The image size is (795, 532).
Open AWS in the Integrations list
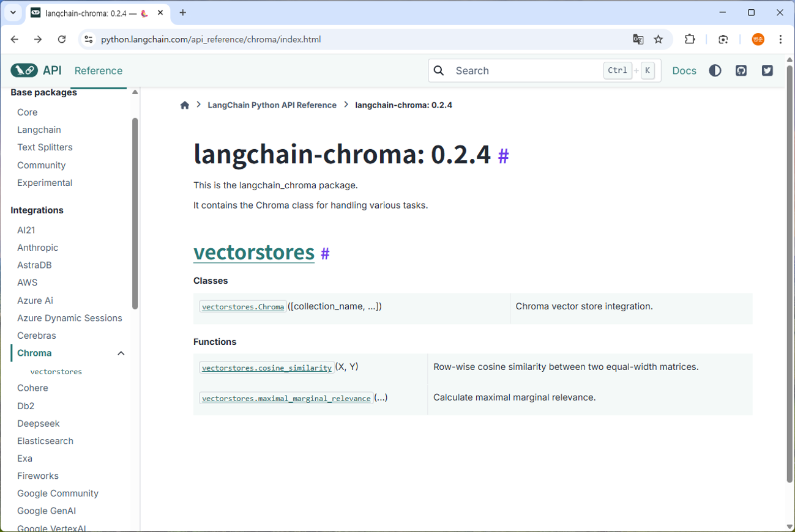click(x=28, y=283)
